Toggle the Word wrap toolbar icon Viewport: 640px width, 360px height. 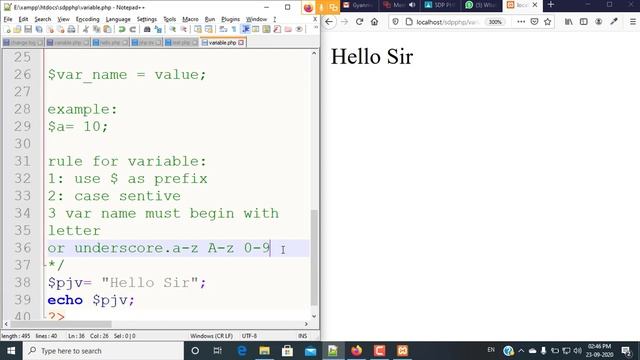223,29
